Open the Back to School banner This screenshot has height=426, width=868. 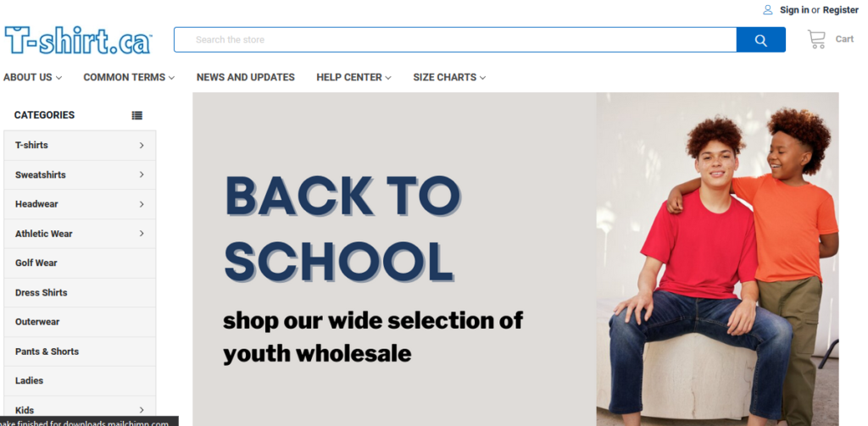pyautogui.click(x=515, y=259)
